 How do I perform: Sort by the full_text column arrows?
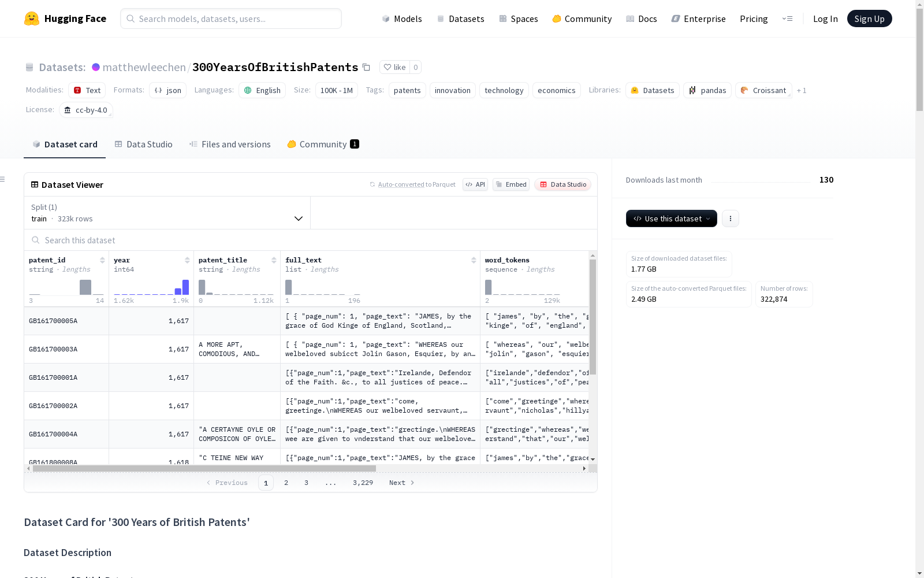coord(474,260)
